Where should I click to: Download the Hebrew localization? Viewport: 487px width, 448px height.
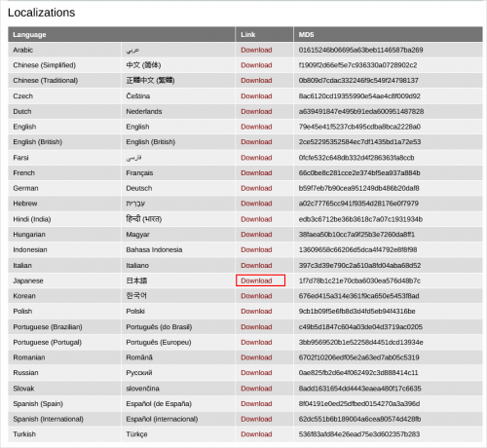tap(256, 204)
